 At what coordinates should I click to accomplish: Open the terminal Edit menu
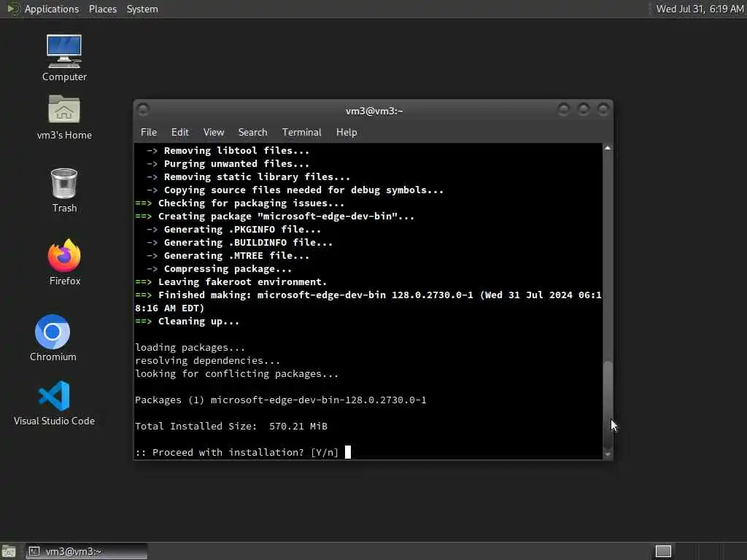179,133
